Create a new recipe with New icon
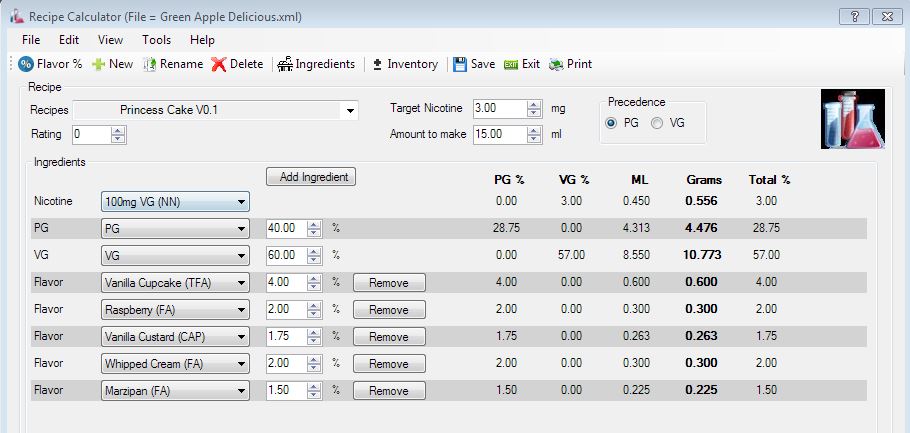The width and height of the screenshot is (910, 433). [x=99, y=64]
